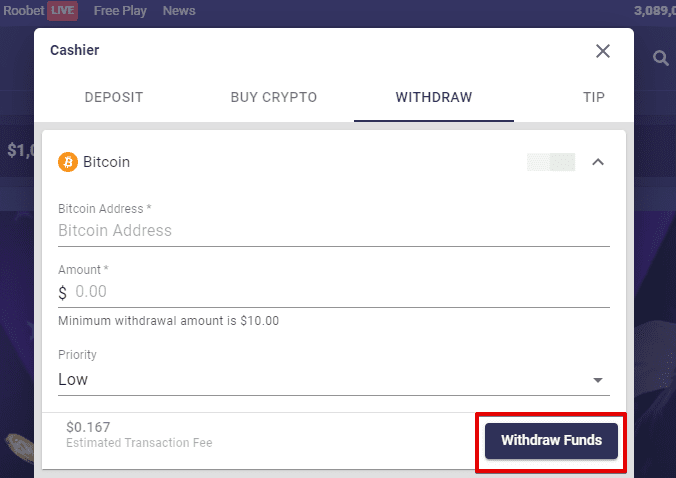Select the Withdraw tab
Screen dimensions: 676x478
(434, 97)
